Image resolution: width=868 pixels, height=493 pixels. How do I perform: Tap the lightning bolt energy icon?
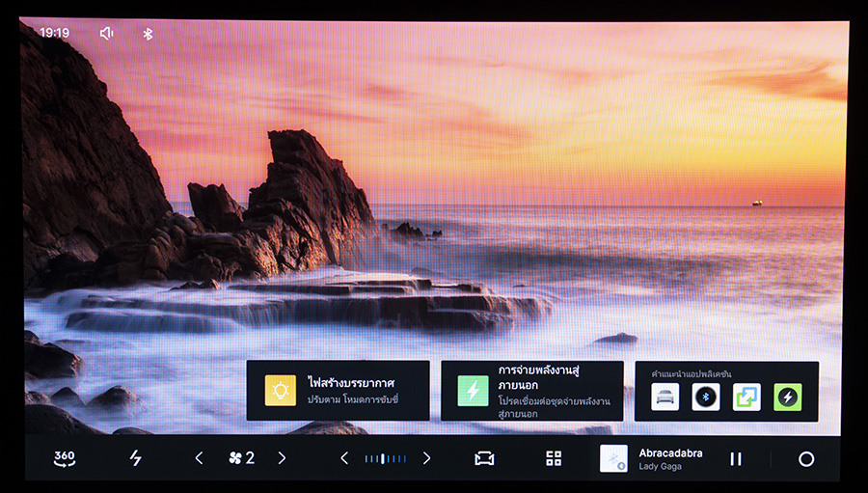135,458
